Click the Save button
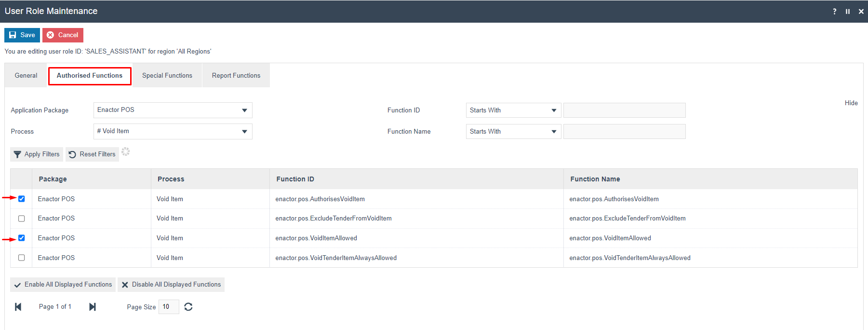The height and width of the screenshot is (330, 868). pos(22,35)
